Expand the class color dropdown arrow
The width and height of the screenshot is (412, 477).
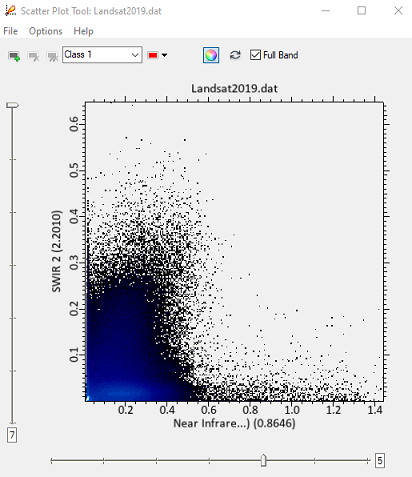(x=164, y=55)
